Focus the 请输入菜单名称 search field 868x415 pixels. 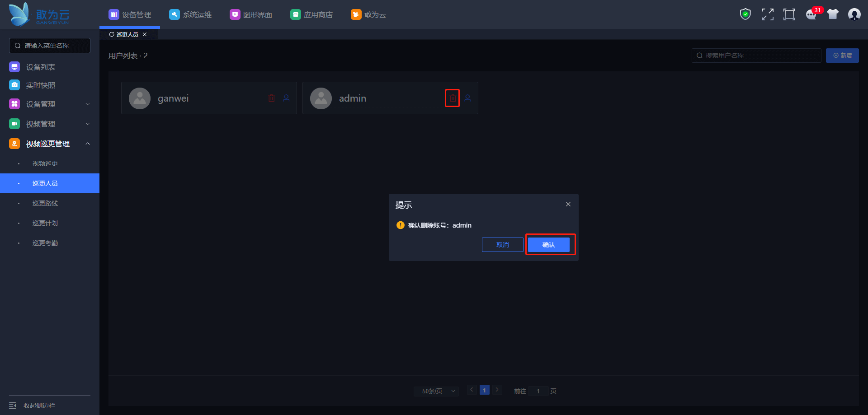pos(50,46)
